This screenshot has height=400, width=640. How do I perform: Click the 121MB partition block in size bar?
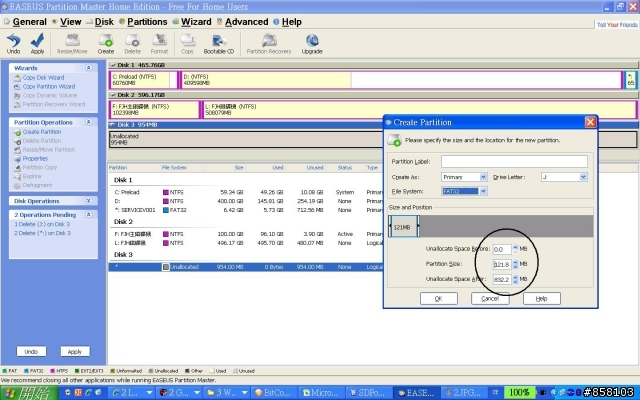click(404, 227)
